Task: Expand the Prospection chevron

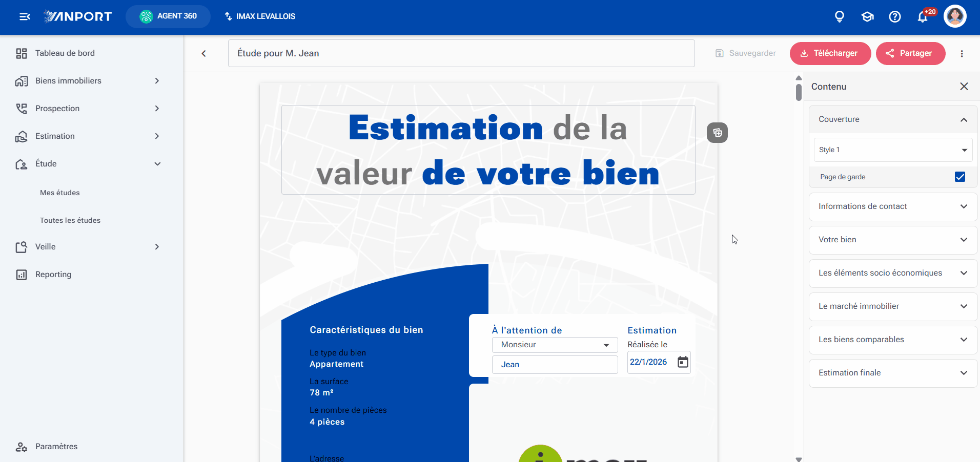Action: pos(157,109)
